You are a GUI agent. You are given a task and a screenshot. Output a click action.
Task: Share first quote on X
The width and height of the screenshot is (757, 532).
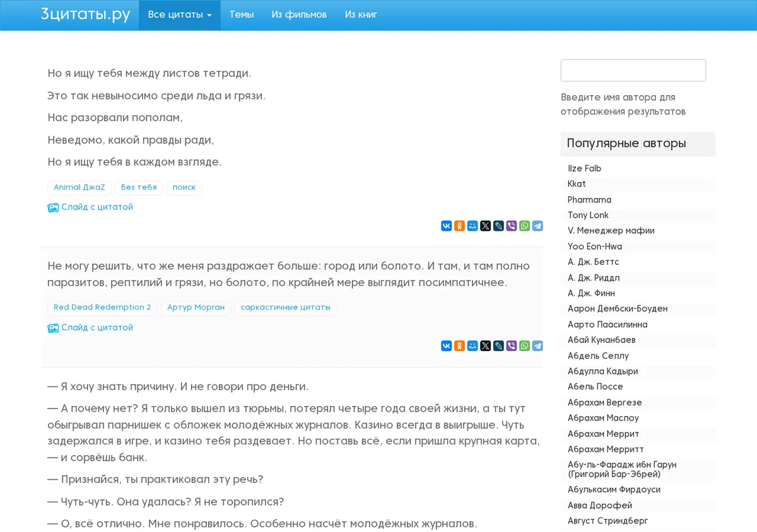pos(485,226)
